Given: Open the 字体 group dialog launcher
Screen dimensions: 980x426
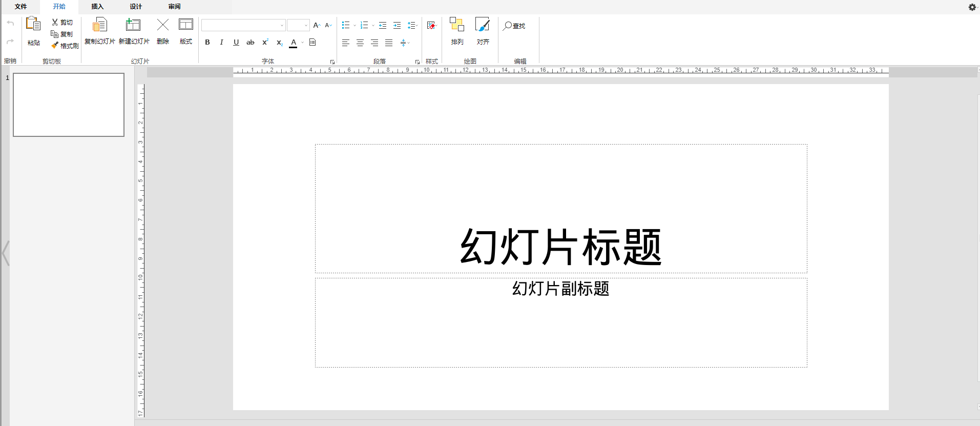Looking at the screenshot, I should coord(332,62).
